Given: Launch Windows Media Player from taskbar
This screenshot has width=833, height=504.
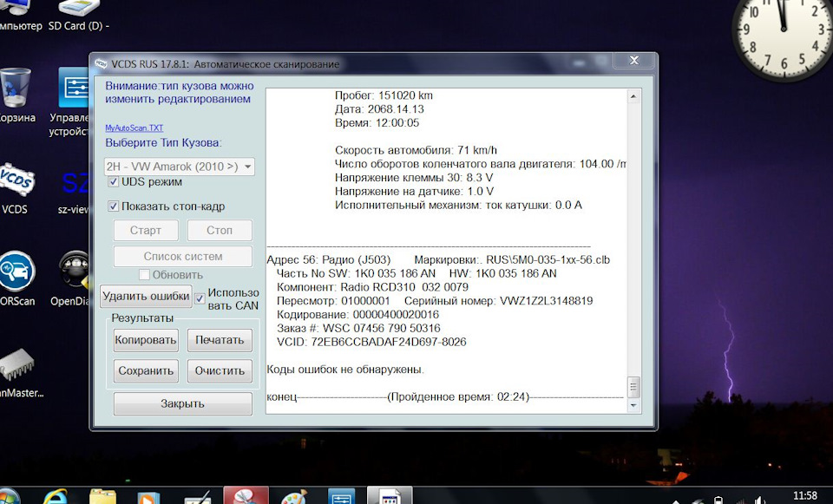Looking at the screenshot, I should tap(148, 498).
